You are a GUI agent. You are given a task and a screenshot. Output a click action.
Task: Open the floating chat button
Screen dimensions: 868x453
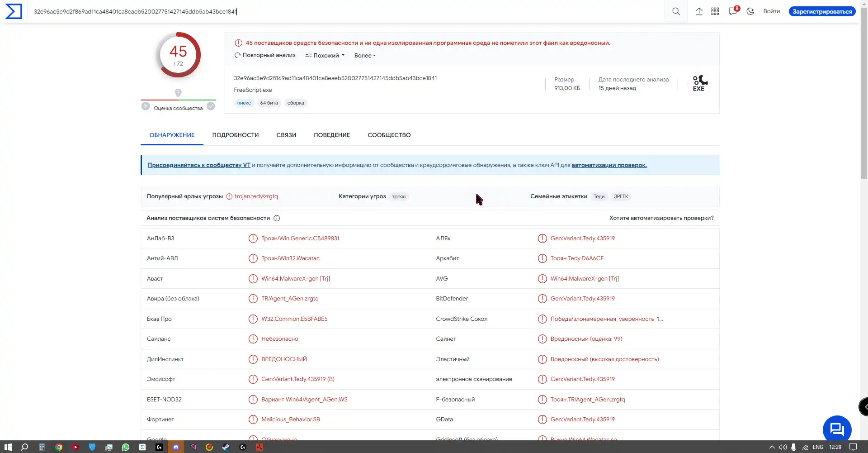click(x=837, y=429)
